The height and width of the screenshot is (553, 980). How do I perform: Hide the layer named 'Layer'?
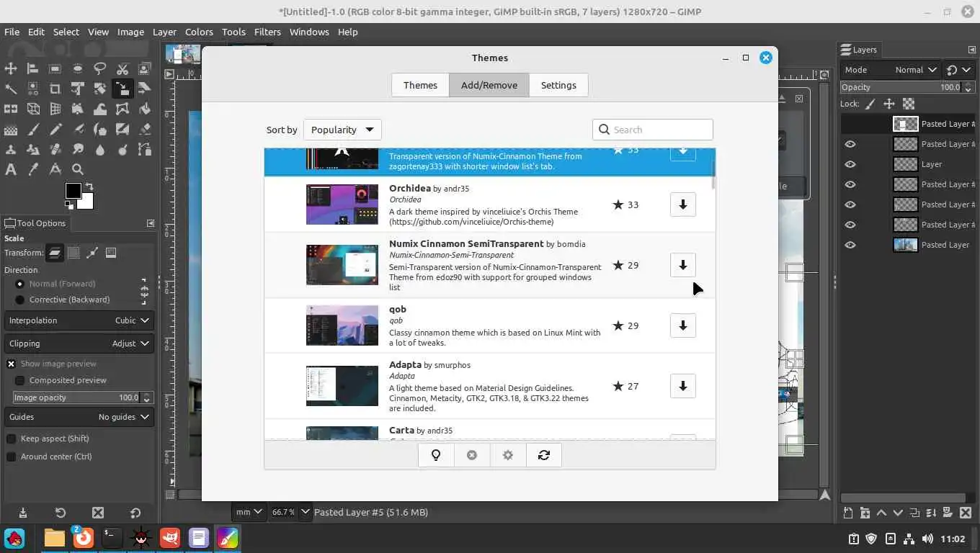click(x=850, y=164)
